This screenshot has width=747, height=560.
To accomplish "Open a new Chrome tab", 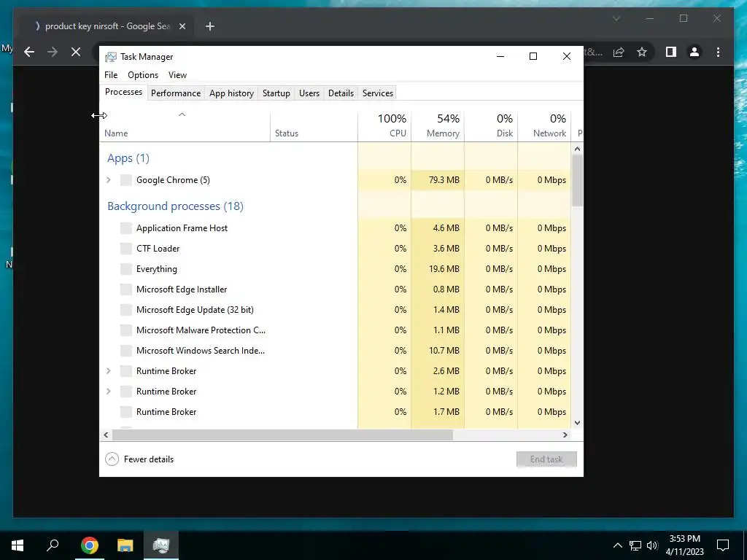I will 209,26.
